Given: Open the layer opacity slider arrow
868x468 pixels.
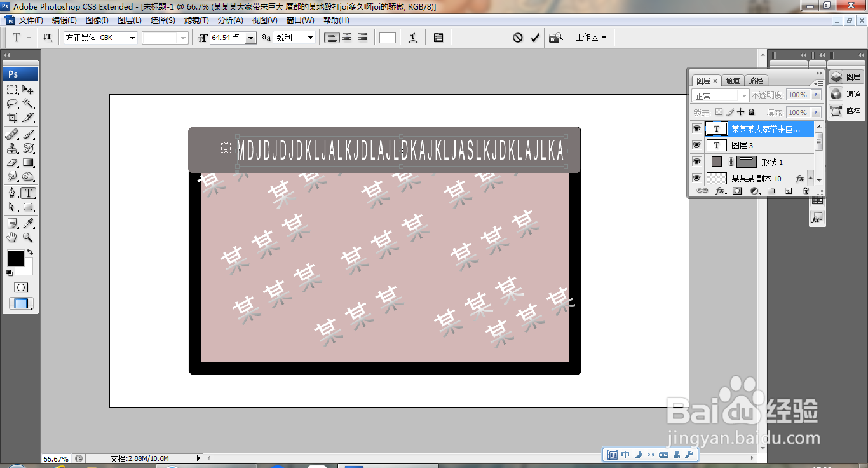Looking at the screenshot, I should pyautogui.click(x=817, y=95).
